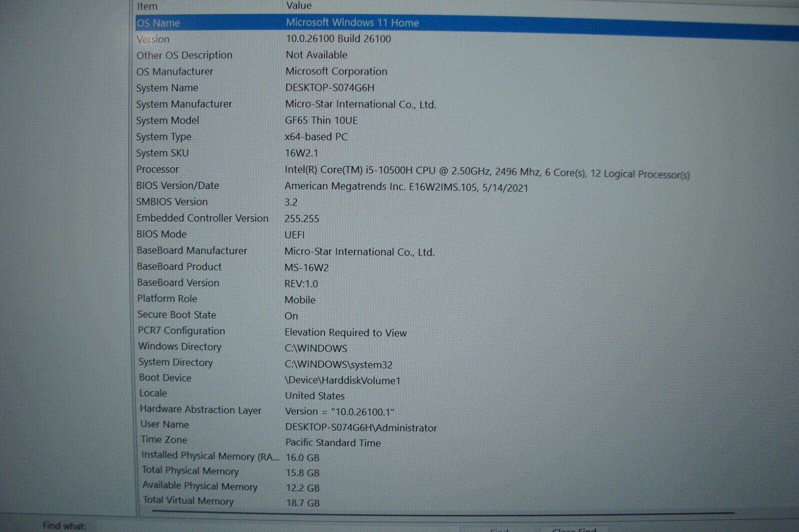Select the Version row label

(x=153, y=39)
